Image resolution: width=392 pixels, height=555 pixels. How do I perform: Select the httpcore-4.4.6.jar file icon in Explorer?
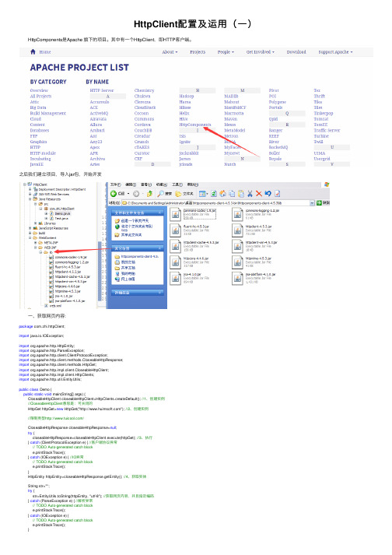tap(176, 262)
